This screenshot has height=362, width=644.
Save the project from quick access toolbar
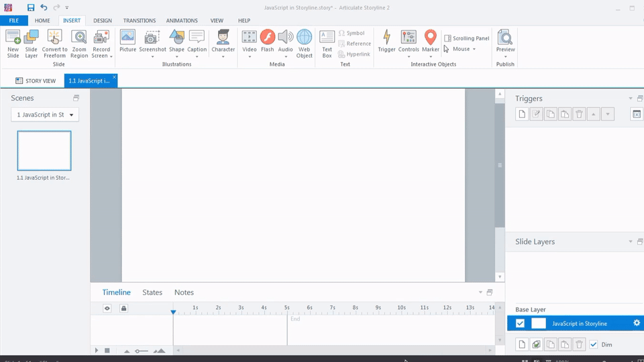point(31,7)
